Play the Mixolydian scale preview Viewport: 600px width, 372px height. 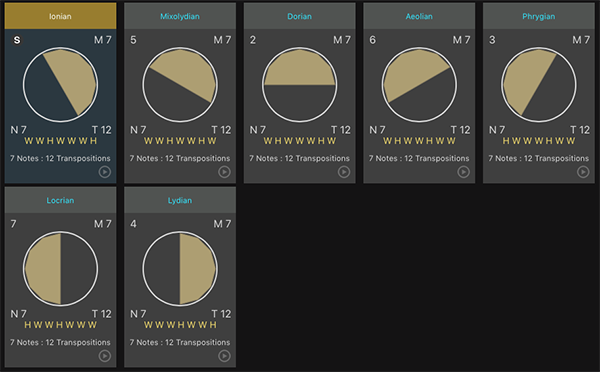[224, 172]
